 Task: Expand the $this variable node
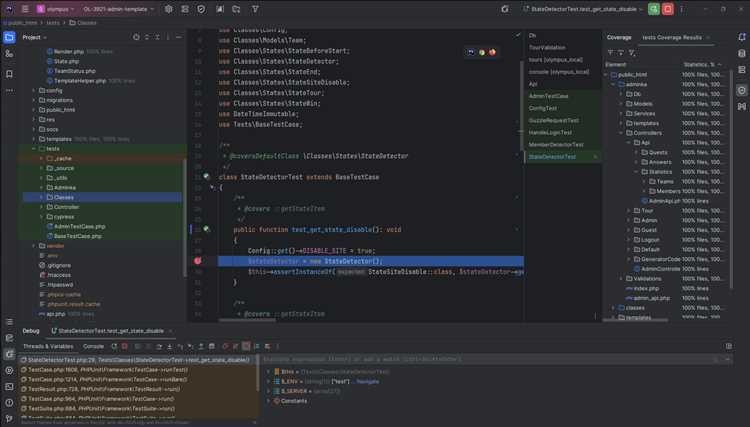[x=268, y=372]
